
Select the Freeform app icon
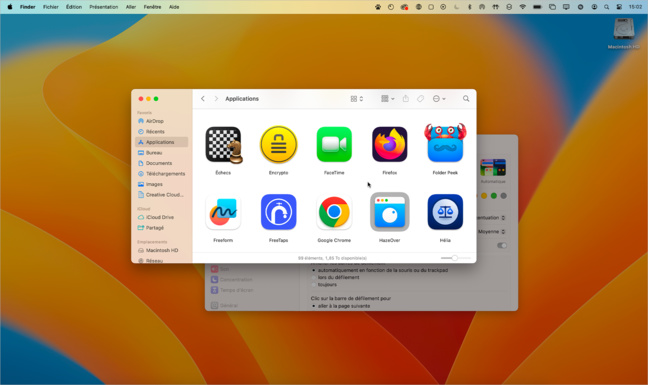tap(223, 212)
